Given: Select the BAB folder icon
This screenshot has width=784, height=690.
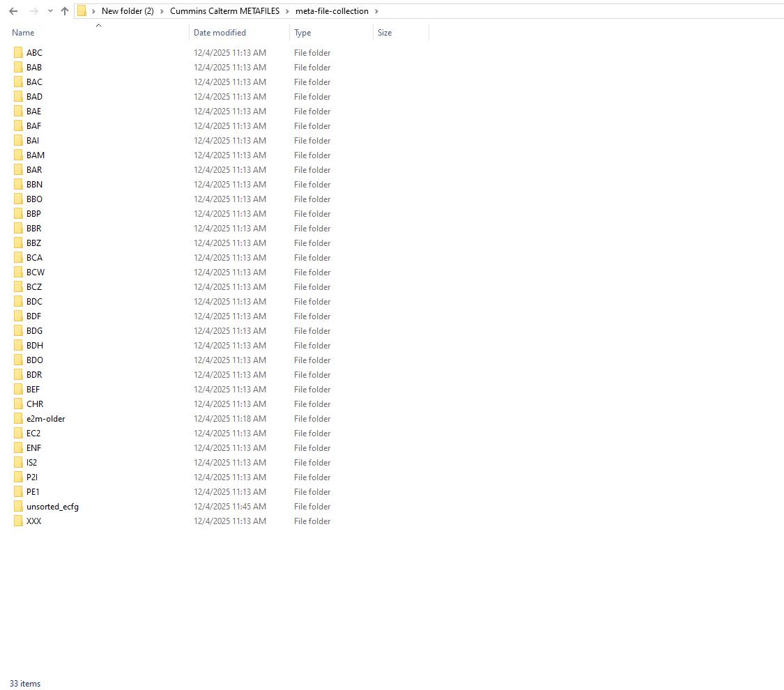Looking at the screenshot, I should click(x=19, y=67).
